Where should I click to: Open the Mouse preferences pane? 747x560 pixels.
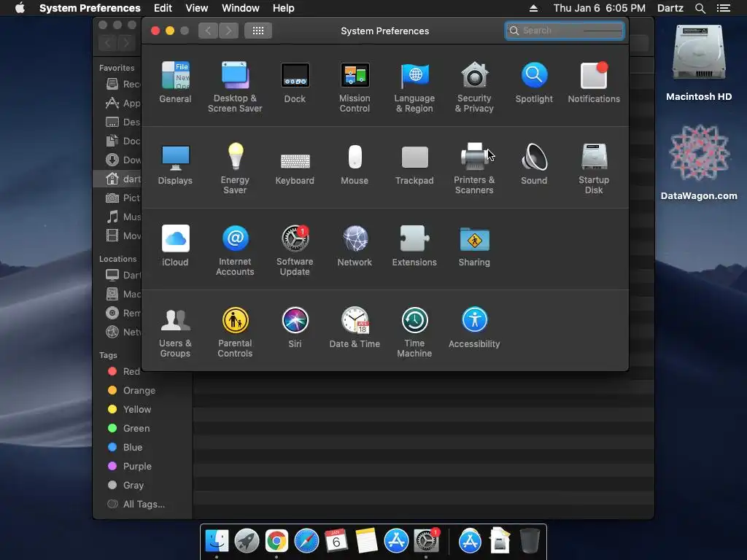(355, 164)
